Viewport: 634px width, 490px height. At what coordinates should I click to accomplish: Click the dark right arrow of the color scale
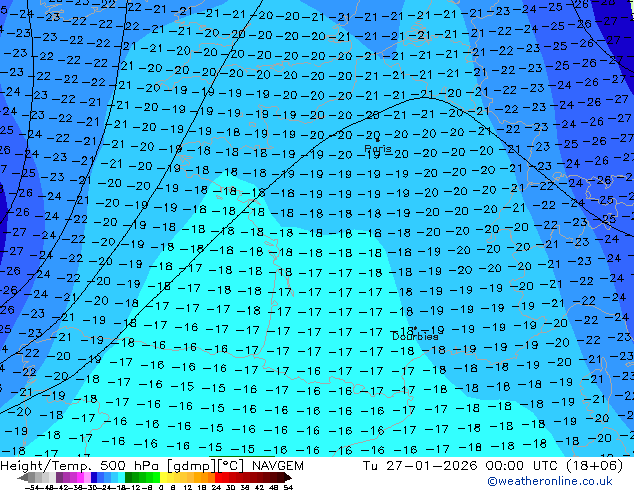coord(288,477)
